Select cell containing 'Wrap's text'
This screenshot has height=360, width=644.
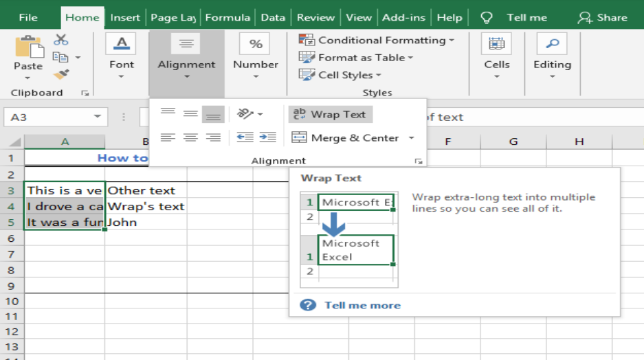coord(146,207)
